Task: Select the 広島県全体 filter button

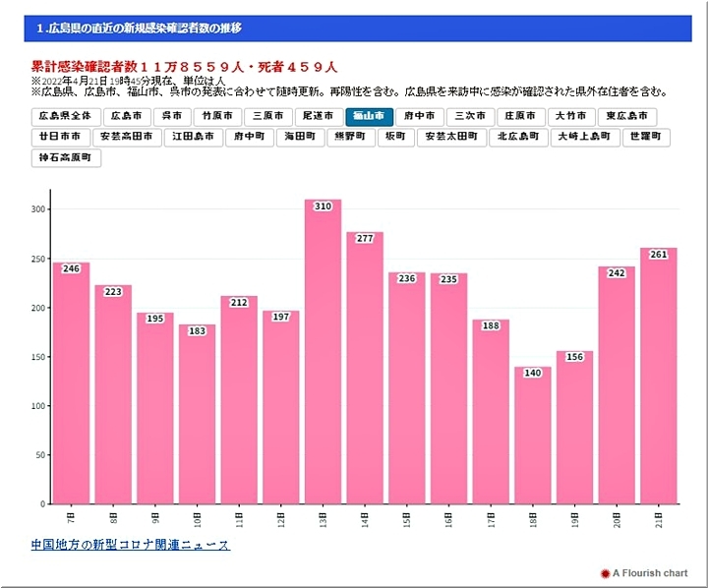Action: pyautogui.click(x=65, y=116)
